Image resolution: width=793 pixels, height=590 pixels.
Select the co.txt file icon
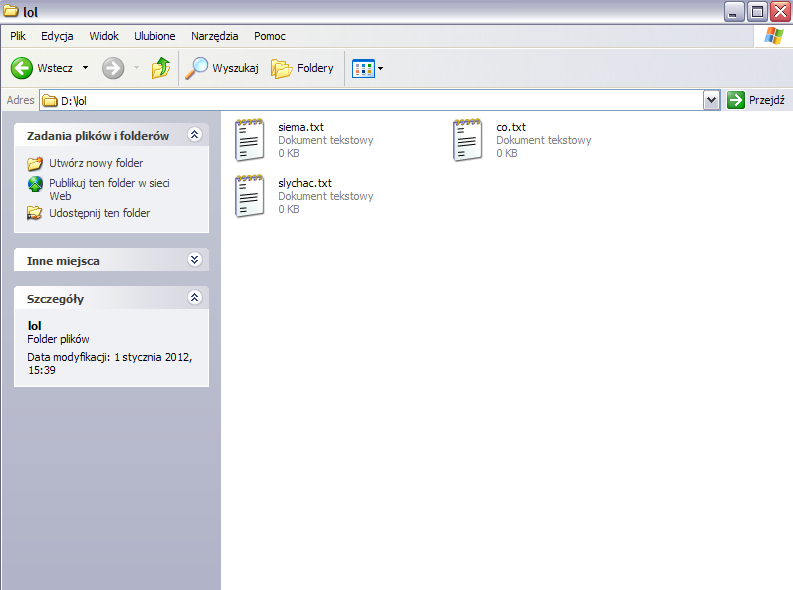[x=468, y=140]
